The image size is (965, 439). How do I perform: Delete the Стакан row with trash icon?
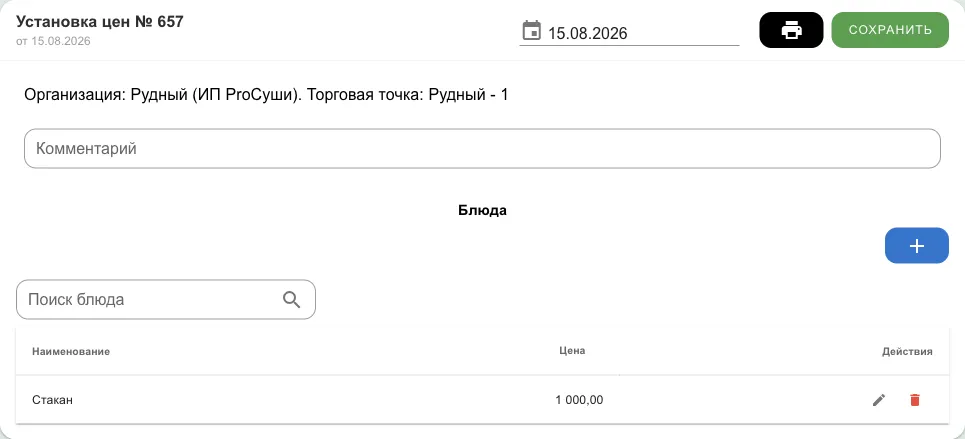(x=915, y=400)
